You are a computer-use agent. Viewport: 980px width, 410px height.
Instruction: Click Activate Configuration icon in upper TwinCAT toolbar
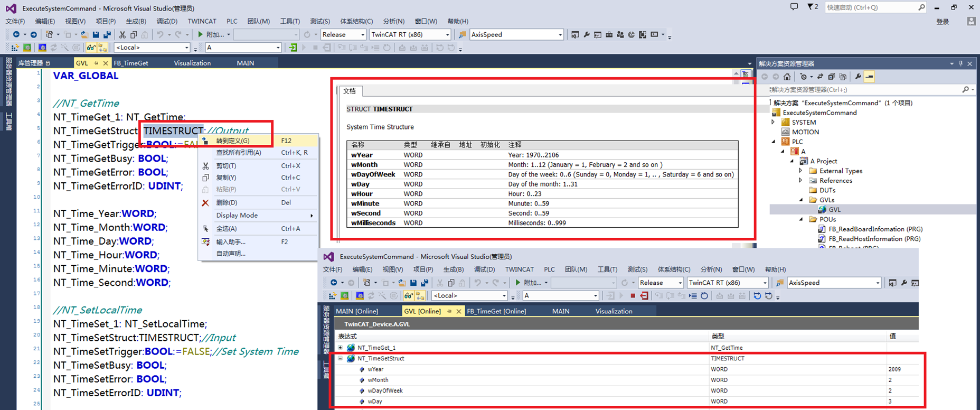[15, 48]
